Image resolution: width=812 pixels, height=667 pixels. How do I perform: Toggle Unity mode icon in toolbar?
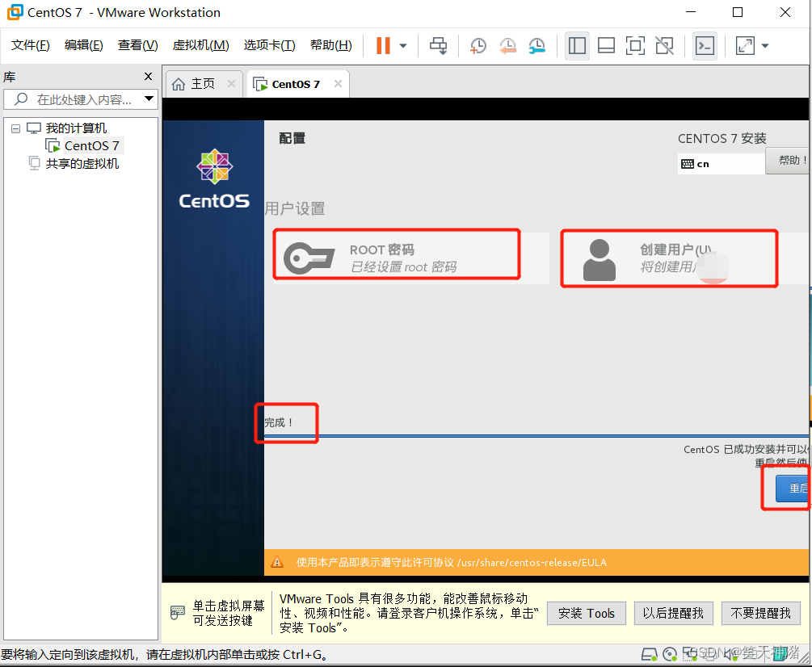[664, 45]
